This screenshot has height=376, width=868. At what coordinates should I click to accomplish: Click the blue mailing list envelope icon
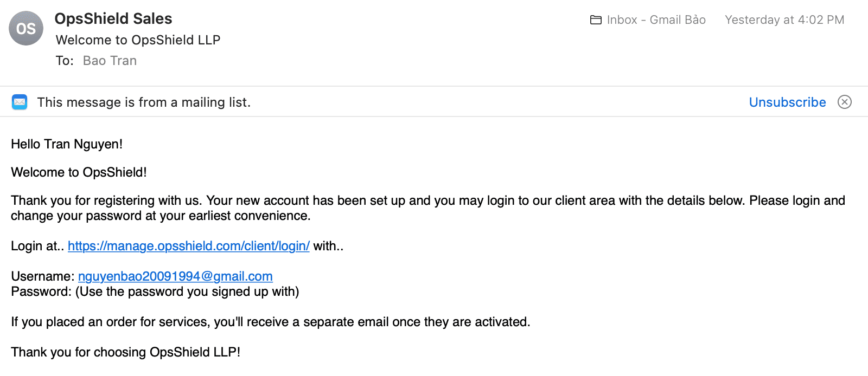coord(20,102)
